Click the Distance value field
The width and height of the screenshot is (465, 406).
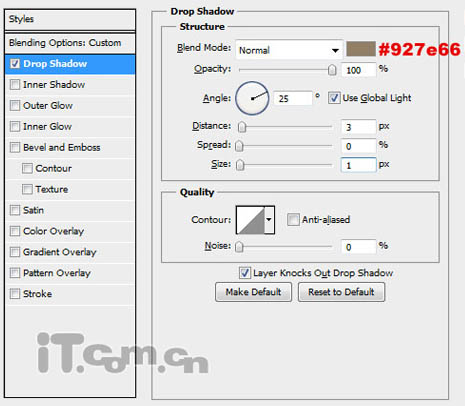(x=359, y=127)
